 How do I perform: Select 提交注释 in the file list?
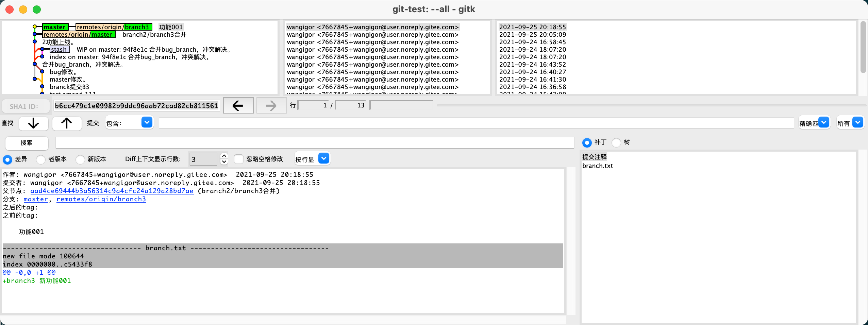594,157
